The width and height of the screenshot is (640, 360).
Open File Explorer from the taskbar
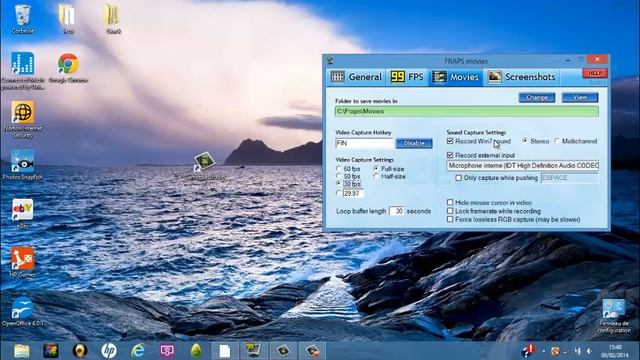point(21,351)
